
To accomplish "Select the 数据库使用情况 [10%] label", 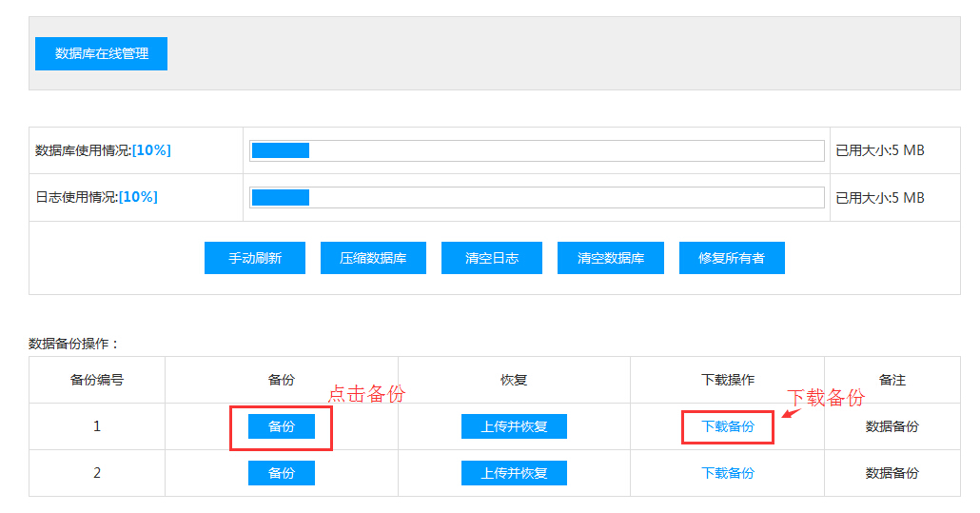I will 103,150.
